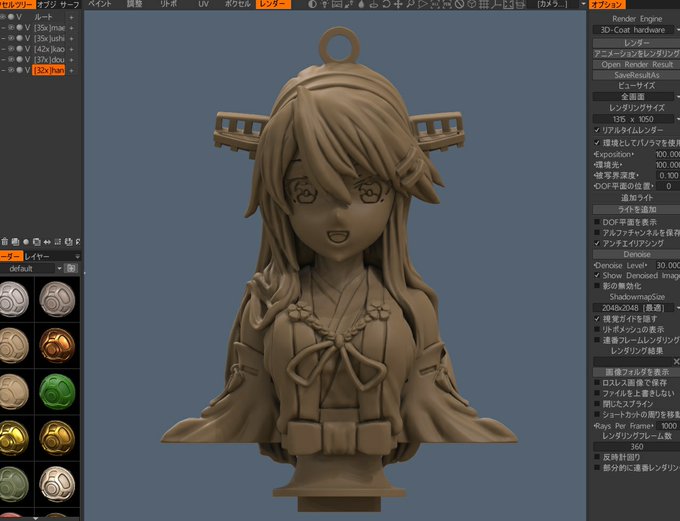Switch to the UV room tab
Image resolution: width=680 pixels, height=521 pixels.
pos(203,4)
